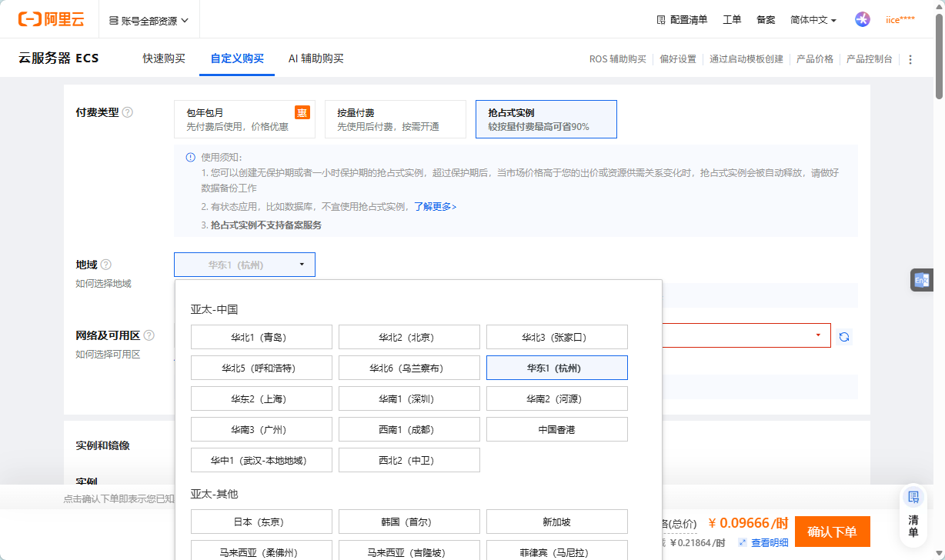The height and width of the screenshot is (560, 945).
Task: Select 包年包月 billing type
Action: pos(245,119)
